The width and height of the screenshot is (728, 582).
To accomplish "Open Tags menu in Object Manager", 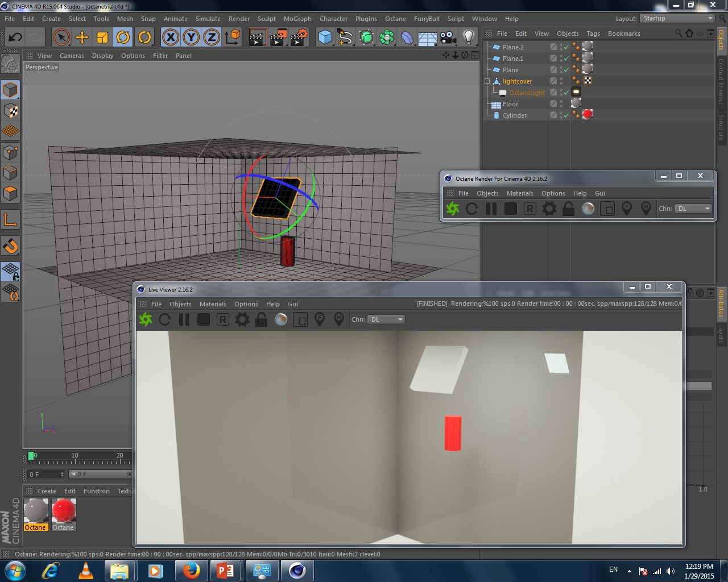I will point(593,34).
